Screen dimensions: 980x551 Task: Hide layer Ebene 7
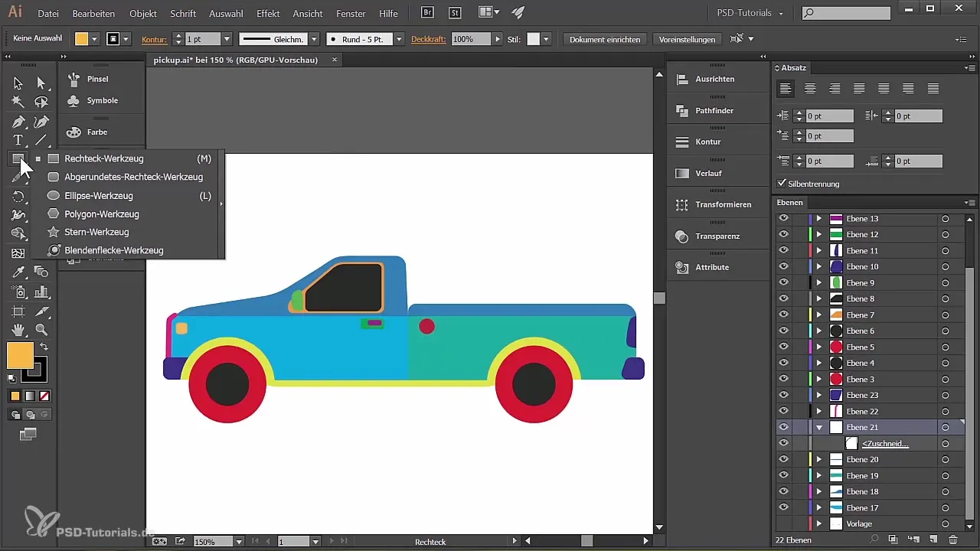(783, 315)
